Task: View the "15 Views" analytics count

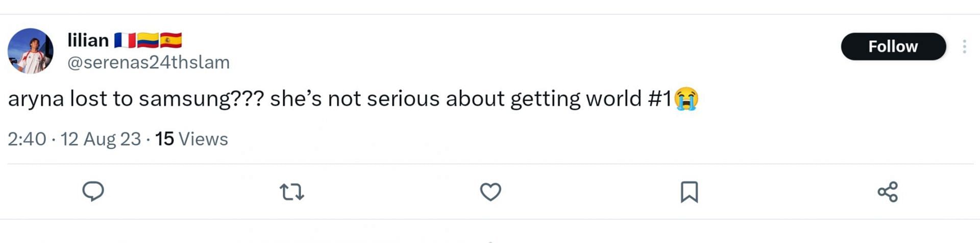Action: [191, 139]
